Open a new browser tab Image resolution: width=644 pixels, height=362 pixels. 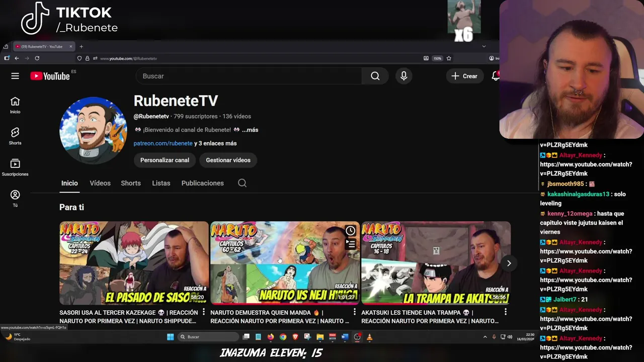pos(81,47)
